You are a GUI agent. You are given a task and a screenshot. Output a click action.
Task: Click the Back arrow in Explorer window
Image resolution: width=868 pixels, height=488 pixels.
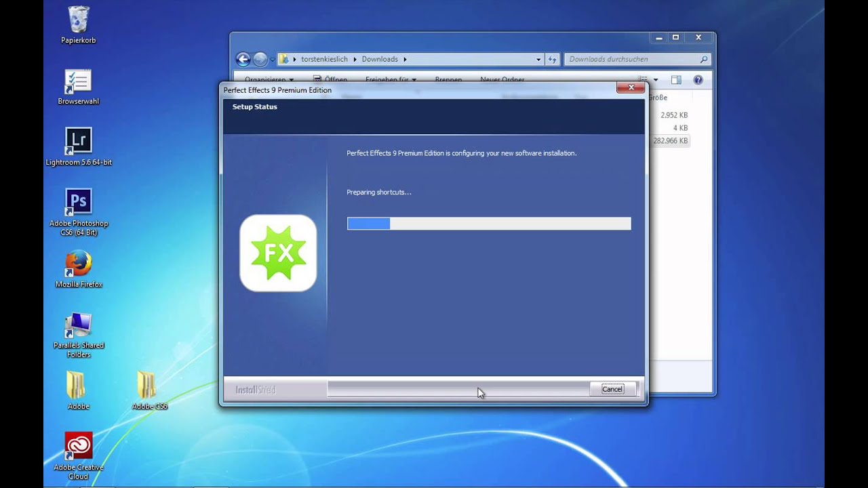pos(243,59)
